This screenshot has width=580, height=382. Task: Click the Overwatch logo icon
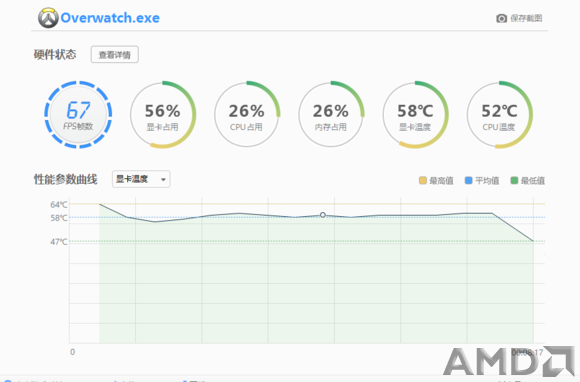click(48, 18)
